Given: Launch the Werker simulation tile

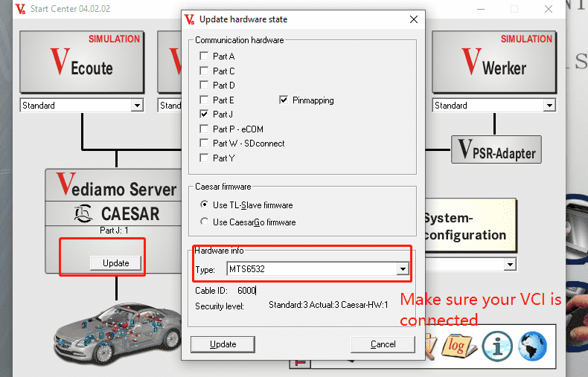Looking at the screenshot, I should pos(494,62).
